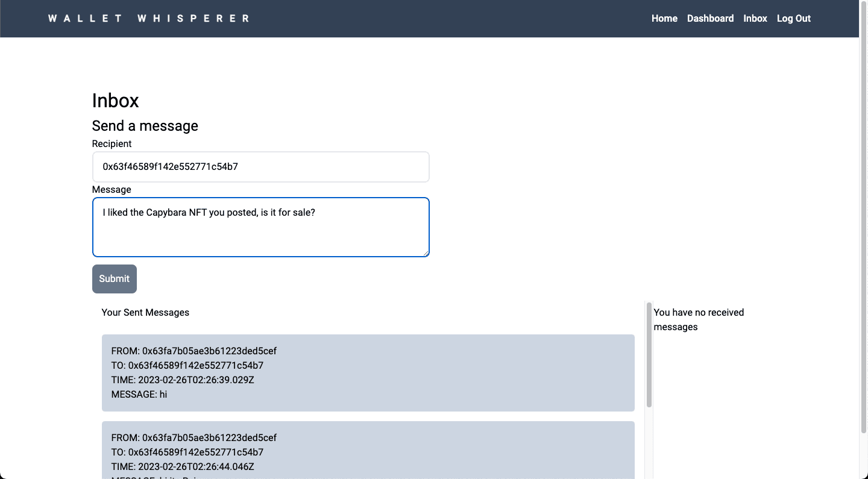Viewport: 868px width, 479px height.
Task: Log out of the account
Action: 793,18
